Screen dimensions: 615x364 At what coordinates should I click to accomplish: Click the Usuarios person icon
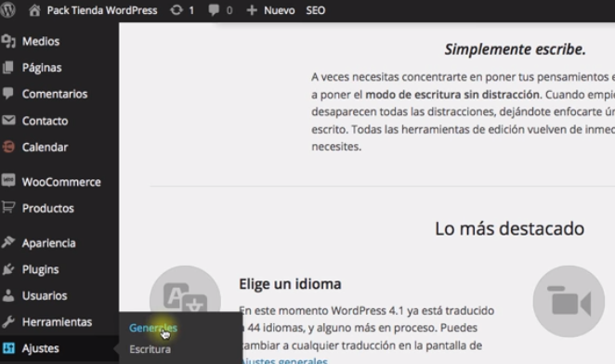coord(8,295)
